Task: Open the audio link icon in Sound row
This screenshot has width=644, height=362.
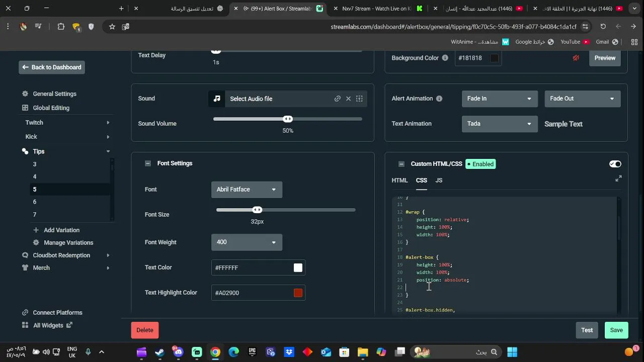Action: coord(338,99)
